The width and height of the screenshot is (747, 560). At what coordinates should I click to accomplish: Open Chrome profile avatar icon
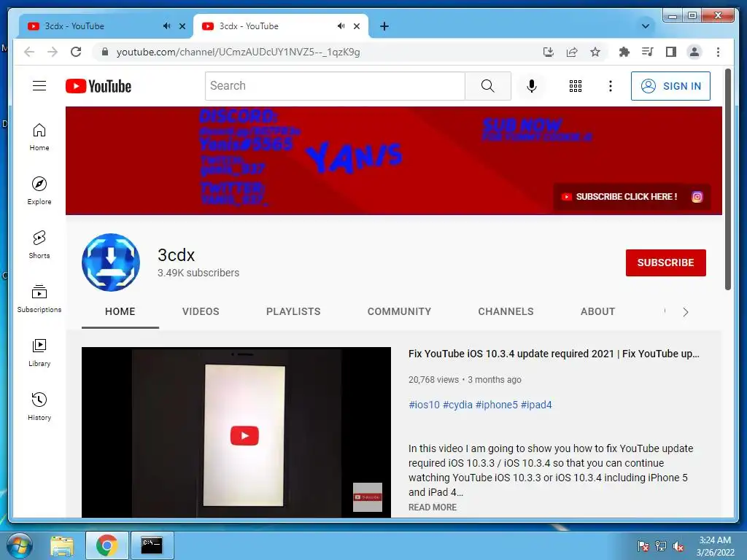click(x=694, y=52)
